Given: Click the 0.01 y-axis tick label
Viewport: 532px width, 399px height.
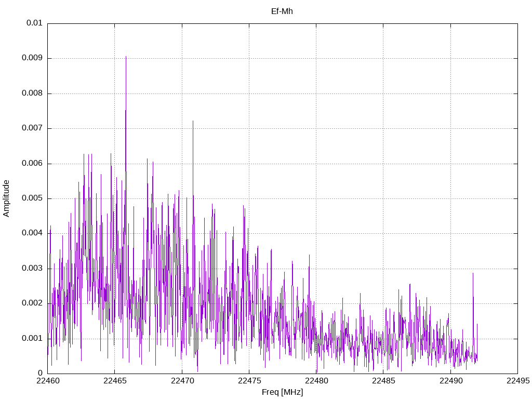Looking at the screenshot, I should coord(34,23).
